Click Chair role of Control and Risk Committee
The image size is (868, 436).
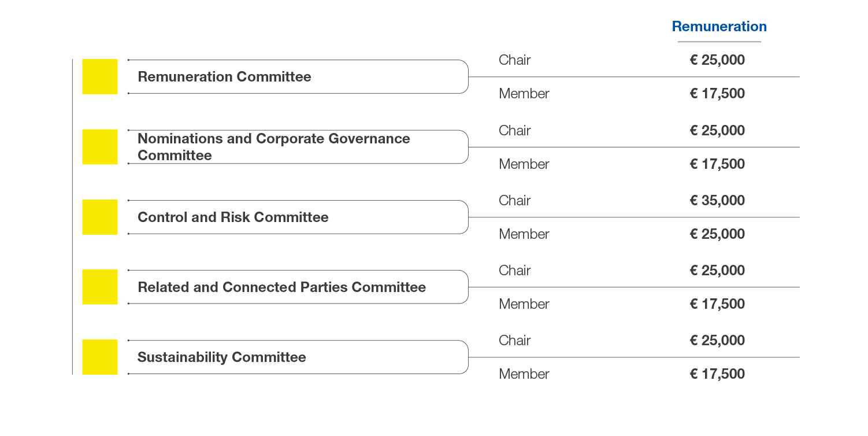point(514,201)
